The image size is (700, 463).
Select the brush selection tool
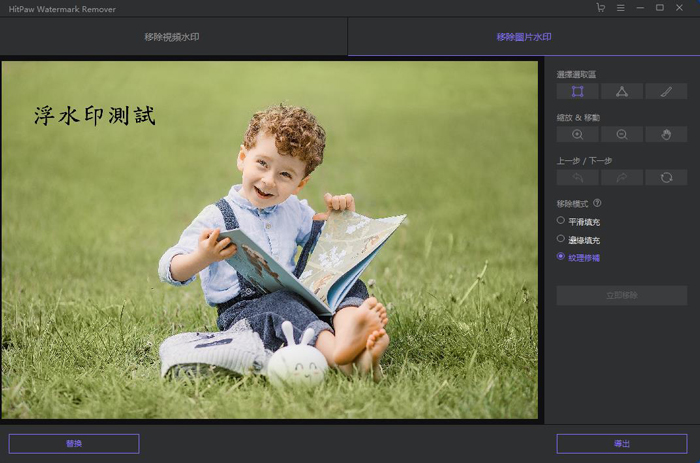tap(666, 91)
